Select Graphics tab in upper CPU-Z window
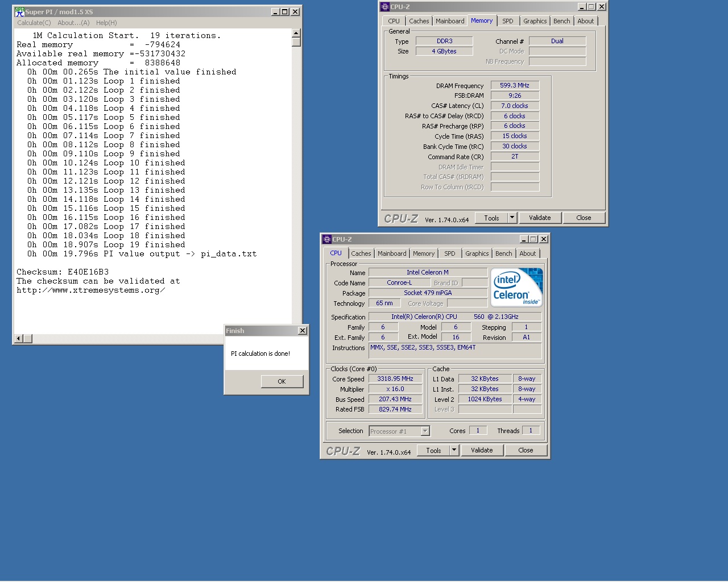Viewport: 728px width, 582px height. (x=535, y=21)
